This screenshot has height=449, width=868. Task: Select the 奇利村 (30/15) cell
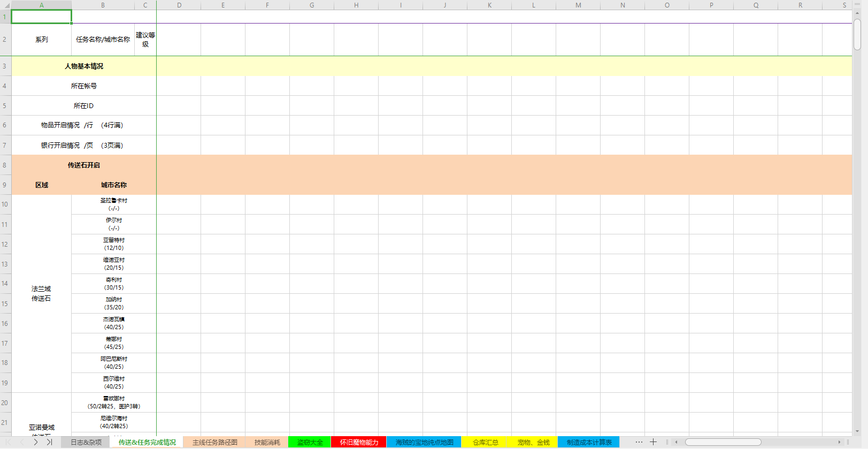tap(114, 284)
